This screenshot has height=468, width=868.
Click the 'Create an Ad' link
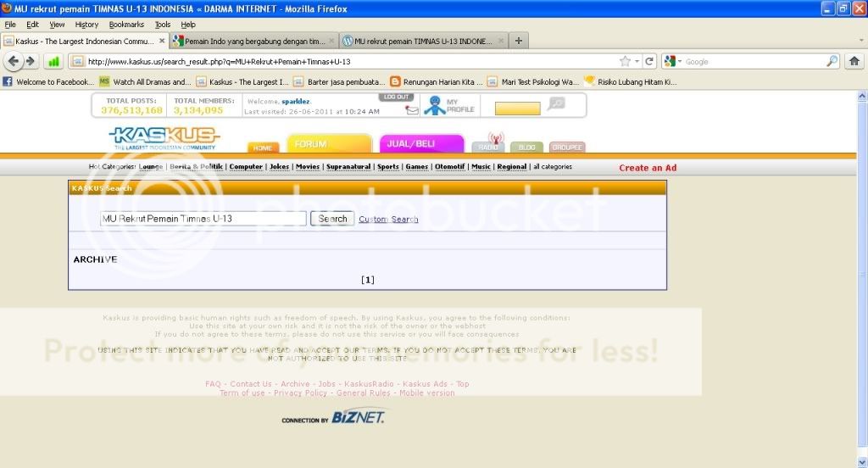648,168
